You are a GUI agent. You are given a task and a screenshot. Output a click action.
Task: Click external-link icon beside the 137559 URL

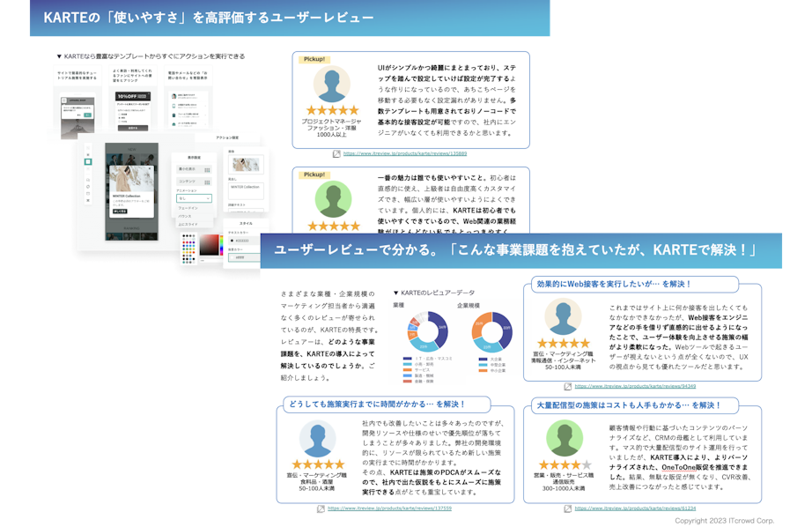[x=321, y=508]
